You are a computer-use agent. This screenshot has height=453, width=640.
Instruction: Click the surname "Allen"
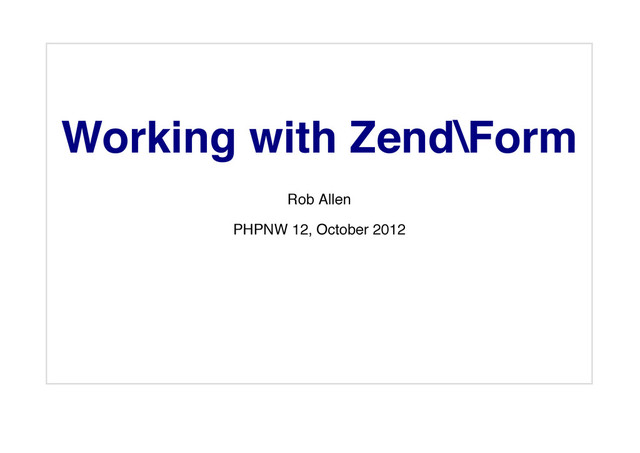click(333, 206)
